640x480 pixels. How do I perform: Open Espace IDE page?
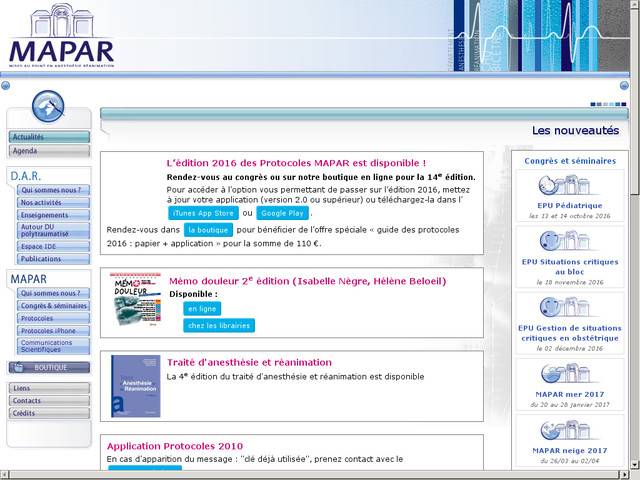coord(53,247)
